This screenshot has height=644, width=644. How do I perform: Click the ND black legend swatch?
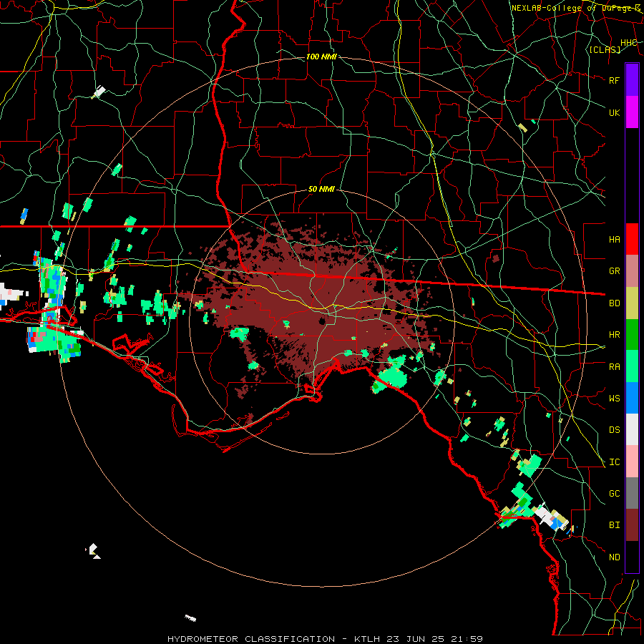coord(632,557)
